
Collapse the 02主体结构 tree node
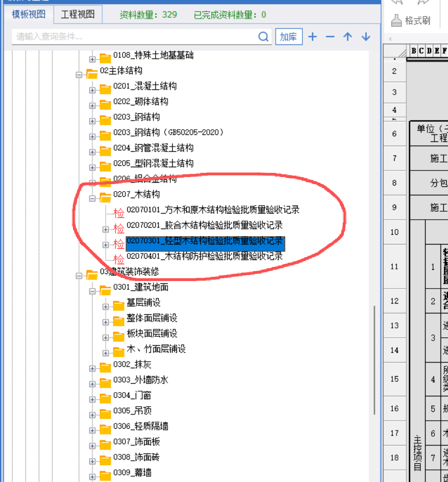pos(79,74)
